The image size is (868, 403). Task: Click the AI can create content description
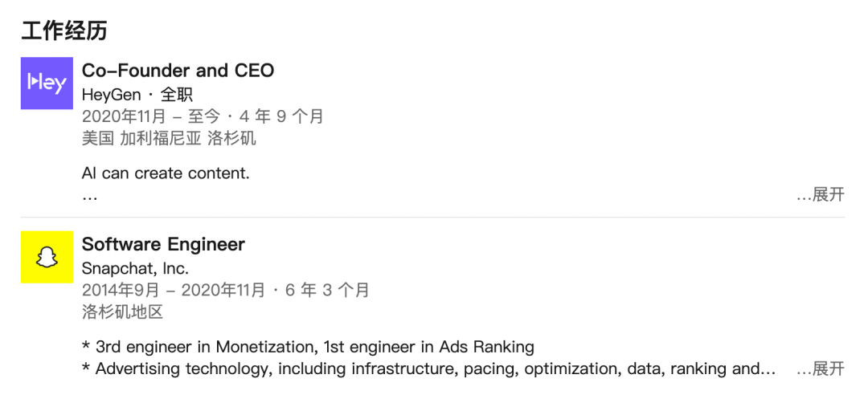(166, 173)
